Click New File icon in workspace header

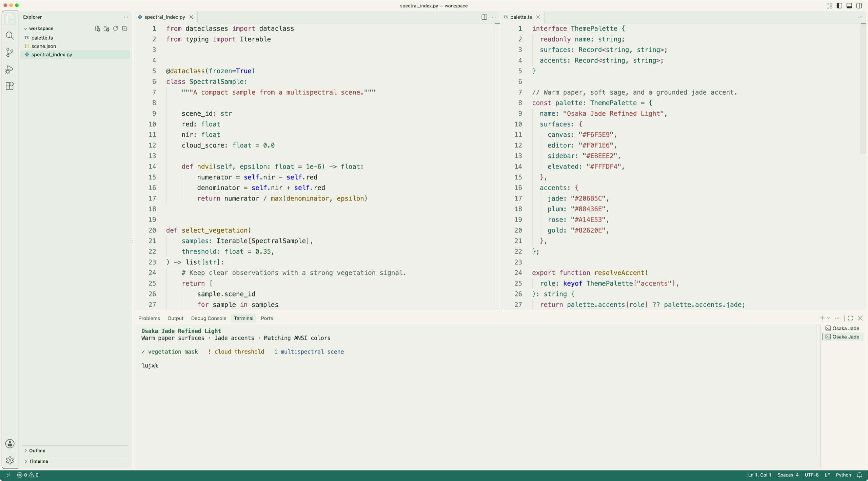click(x=98, y=28)
